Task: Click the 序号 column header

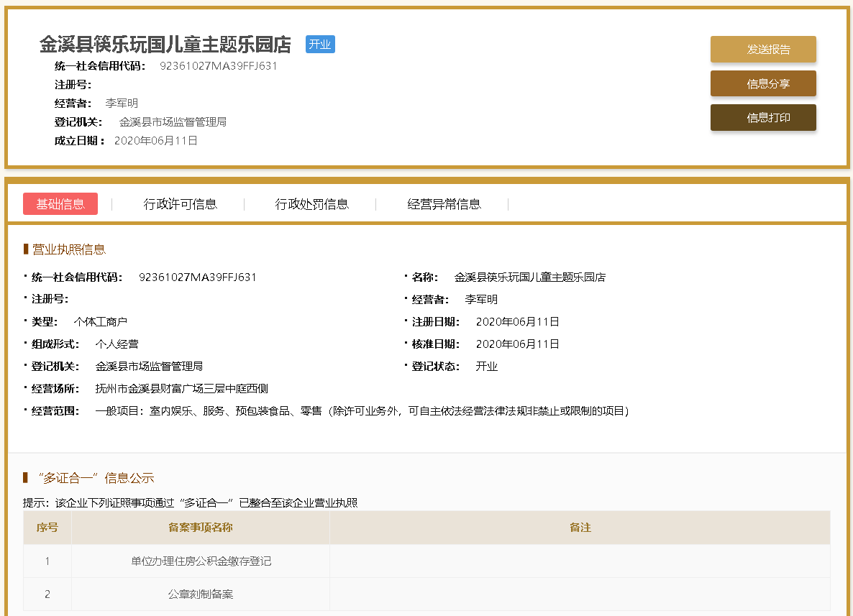Action: [47, 528]
